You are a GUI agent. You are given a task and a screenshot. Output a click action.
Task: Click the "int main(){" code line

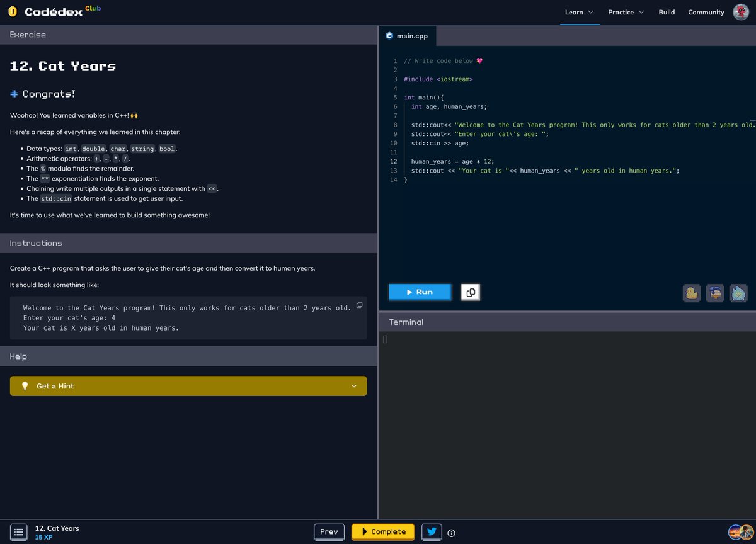coord(424,98)
